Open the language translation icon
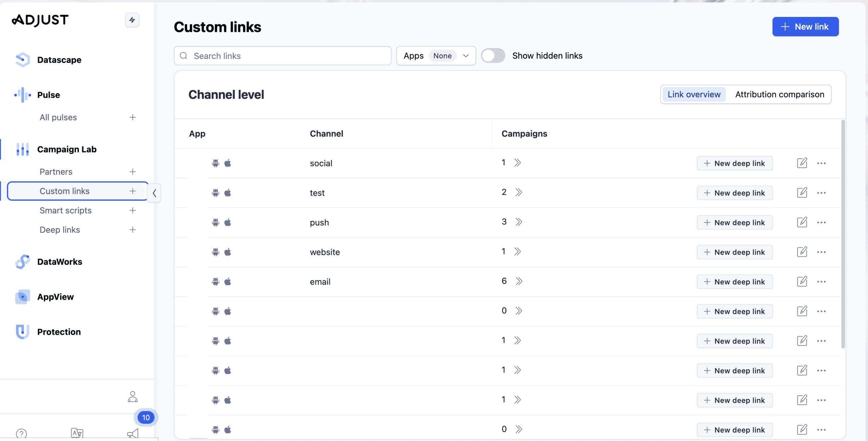 [x=77, y=433]
